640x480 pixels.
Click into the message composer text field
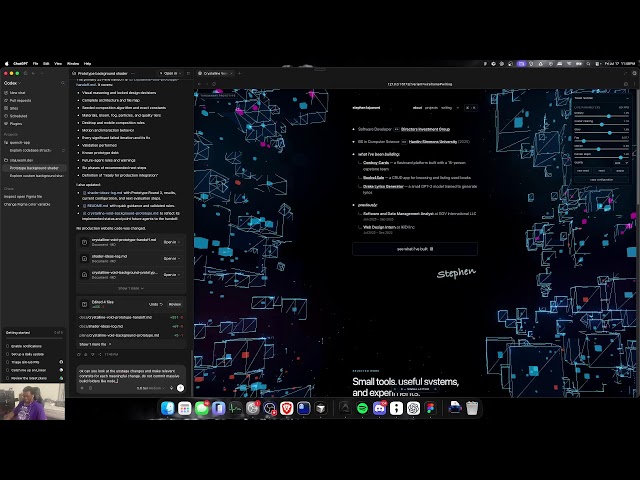click(x=131, y=376)
